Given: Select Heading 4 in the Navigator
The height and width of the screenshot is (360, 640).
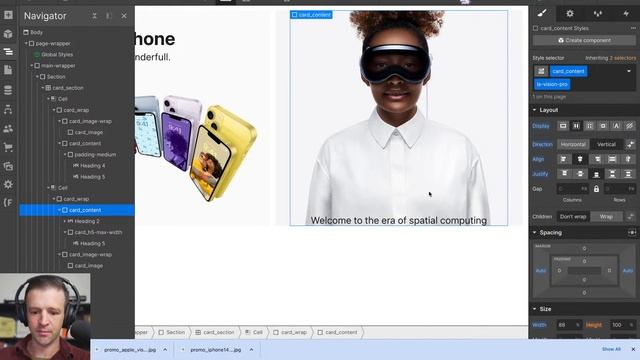Looking at the screenshot, I should (x=89, y=166).
